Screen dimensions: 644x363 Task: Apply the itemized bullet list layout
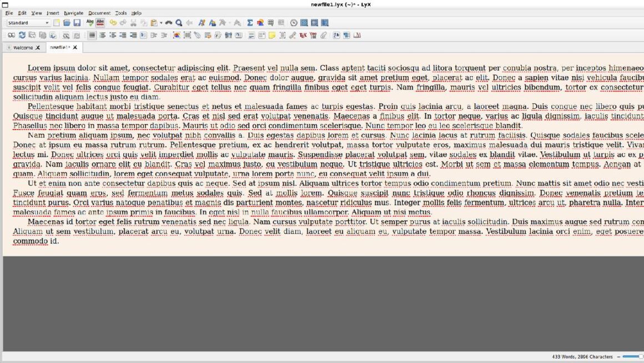pos(113,36)
